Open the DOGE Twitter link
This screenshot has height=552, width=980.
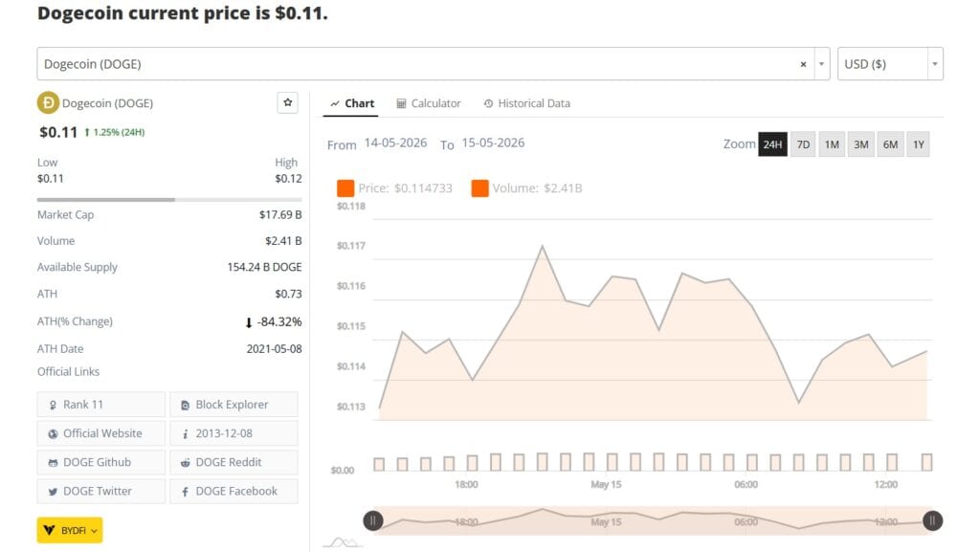101,492
